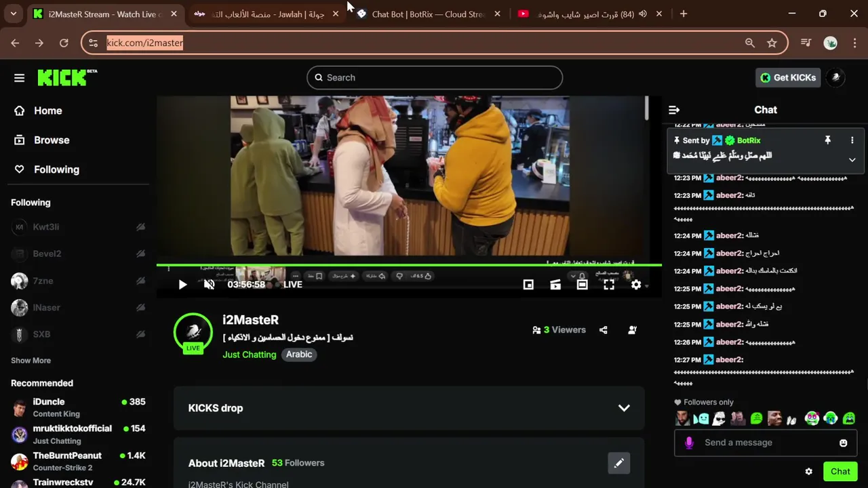This screenshot has width=868, height=488.
Task: Enter fullscreen video mode
Action: 609,285
